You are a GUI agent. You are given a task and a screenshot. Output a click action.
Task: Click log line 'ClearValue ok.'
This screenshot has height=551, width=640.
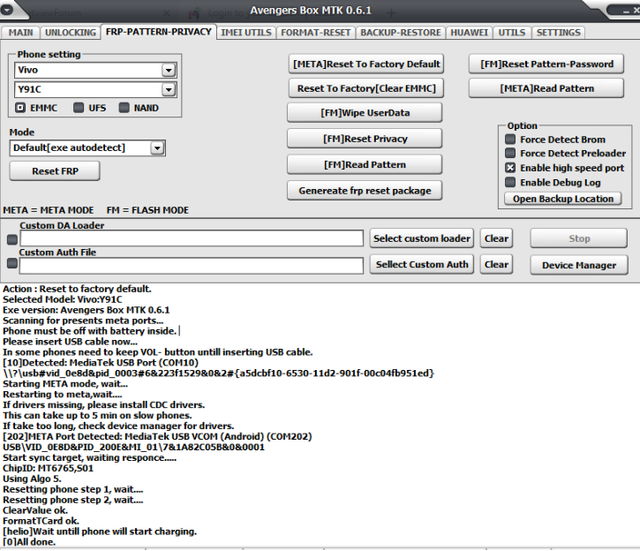[x=35, y=510]
